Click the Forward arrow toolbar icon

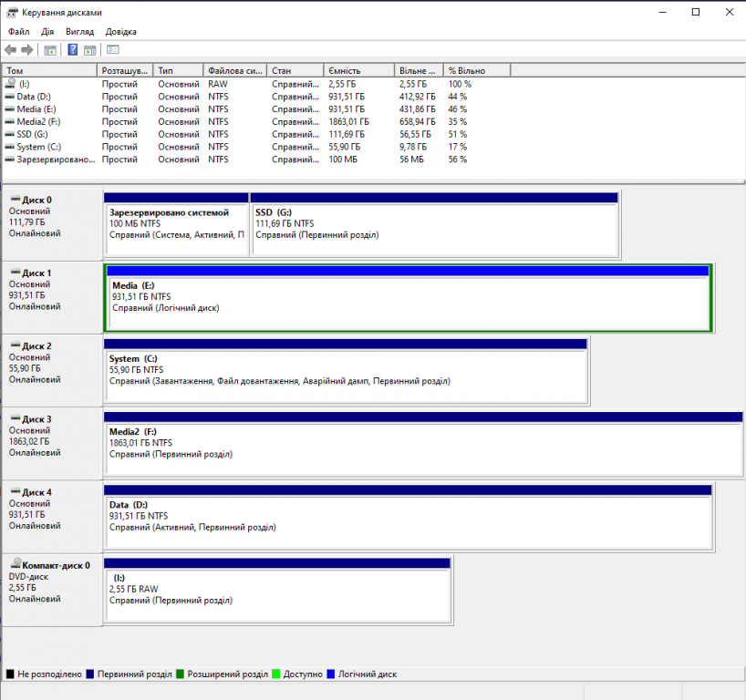point(27,49)
